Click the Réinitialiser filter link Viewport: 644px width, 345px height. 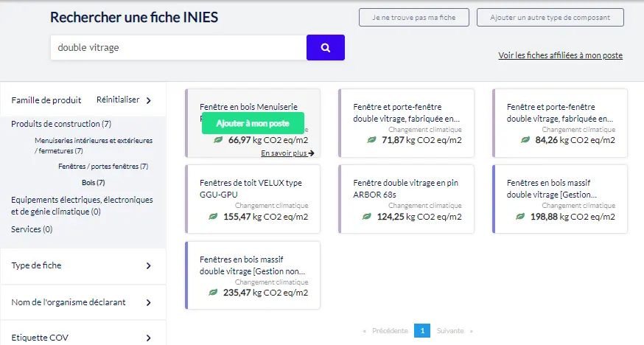(x=118, y=100)
